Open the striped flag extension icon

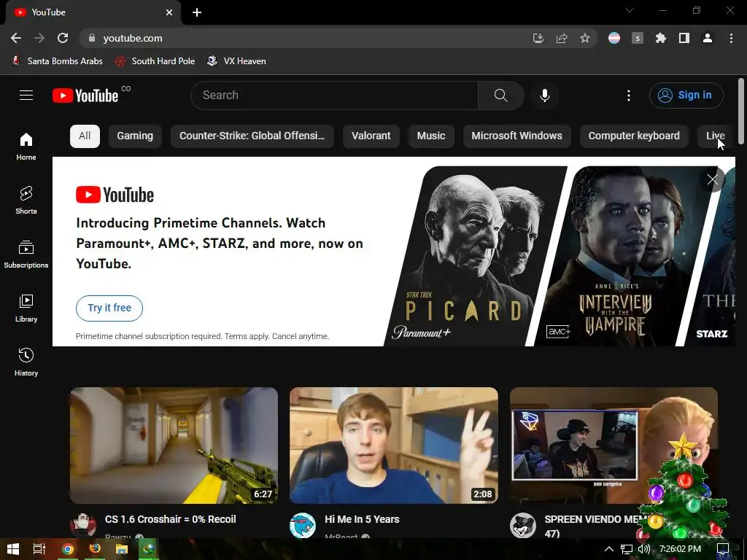(x=614, y=38)
